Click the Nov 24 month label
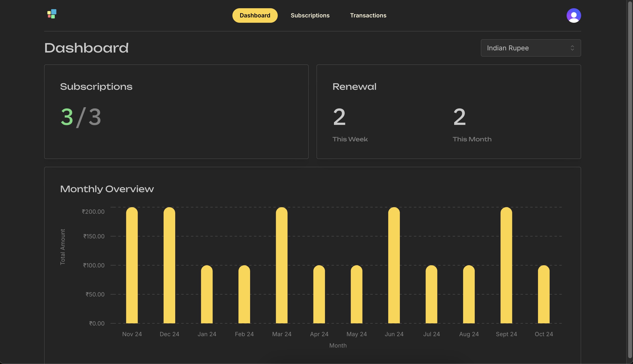The width and height of the screenshot is (633, 364). tap(132, 334)
